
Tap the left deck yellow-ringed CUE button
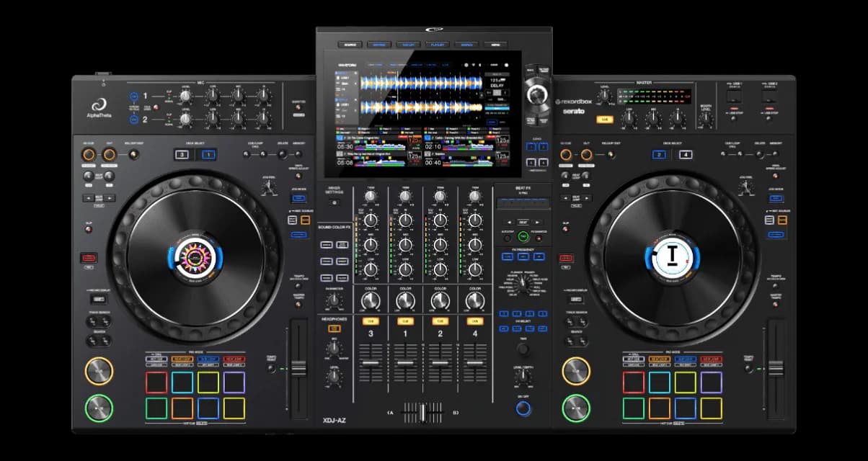click(x=99, y=371)
